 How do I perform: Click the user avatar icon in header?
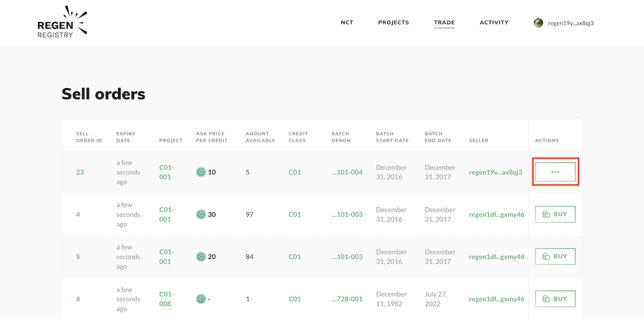[538, 23]
